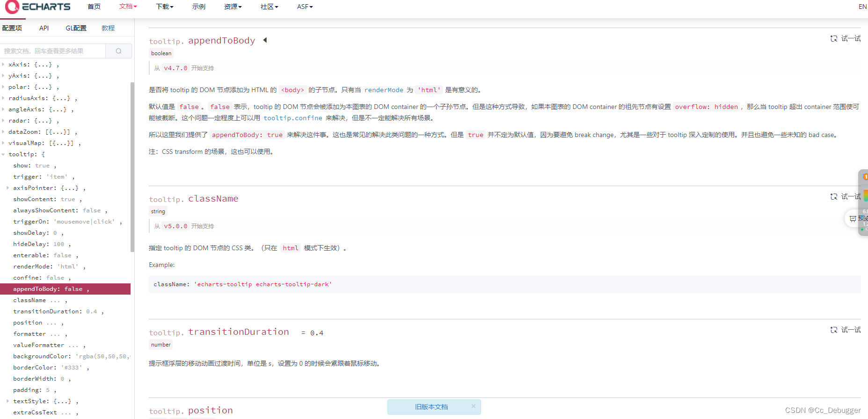The width and height of the screenshot is (868, 419).
Task: Click the tooltip.appendToBody heading
Action: point(202,41)
